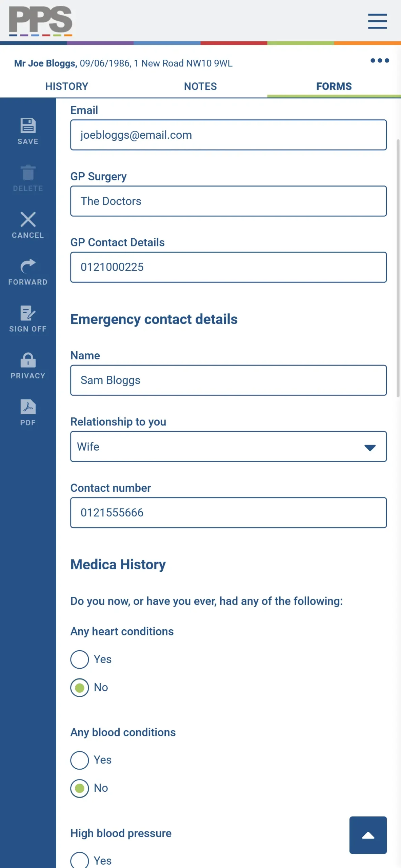Select No for any blood conditions
The width and height of the screenshot is (401, 868).
79,788
